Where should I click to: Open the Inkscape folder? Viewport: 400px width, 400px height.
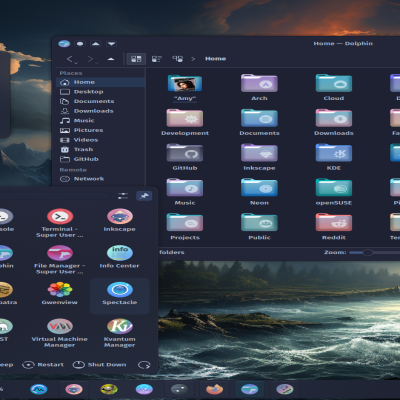[x=259, y=158]
